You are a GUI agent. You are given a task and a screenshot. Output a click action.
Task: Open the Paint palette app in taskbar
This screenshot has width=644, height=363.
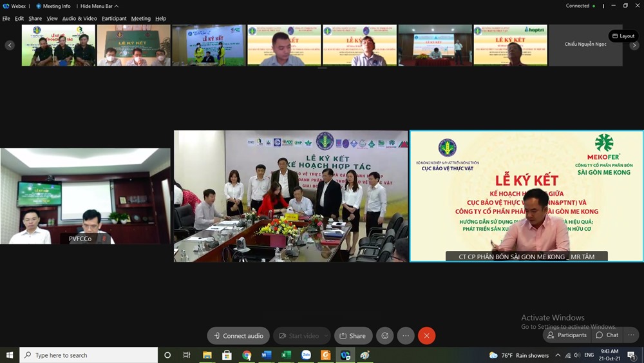coord(365,355)
